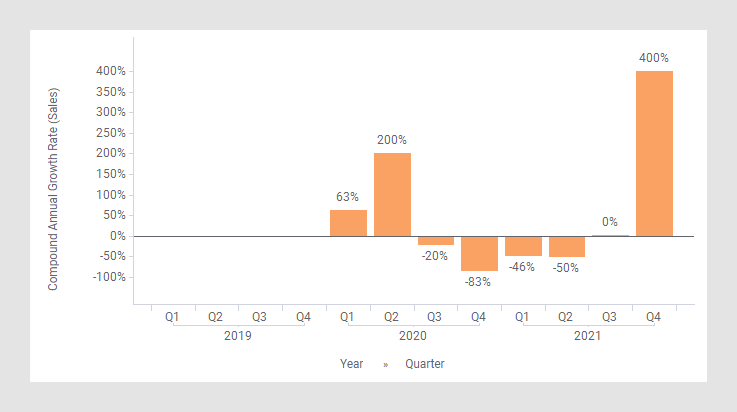This screenshot has width=737, height=412.
Task: Click the -20% bar for Q3 2020
Action: 435,241
